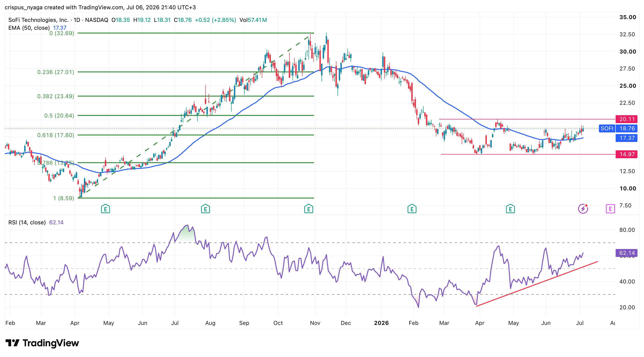Viewport: 644px width, 357px height.
Task: Click the purple lightning bolt event icon
Action: [x=583, y=209]
